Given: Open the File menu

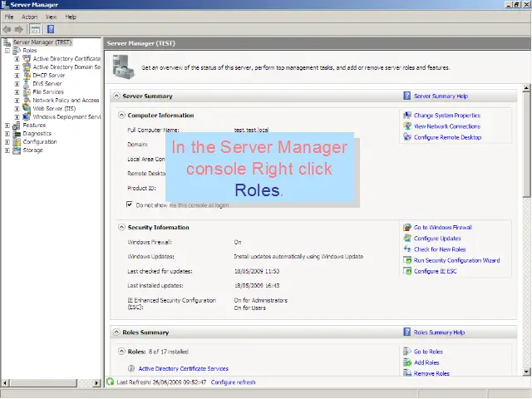Looking at the screenshot, I should coord(9,17).
